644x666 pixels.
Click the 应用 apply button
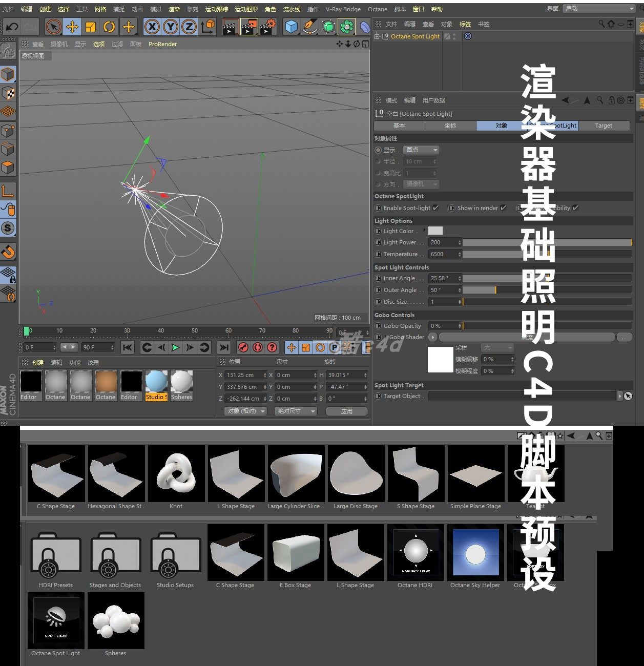(x=347, y=411)
